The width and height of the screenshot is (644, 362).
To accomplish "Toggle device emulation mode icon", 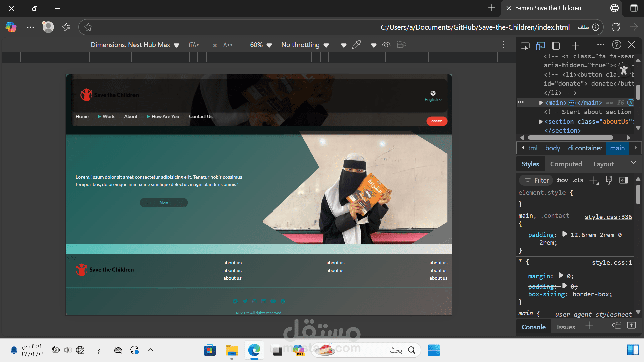I will [x=540, y=46].
